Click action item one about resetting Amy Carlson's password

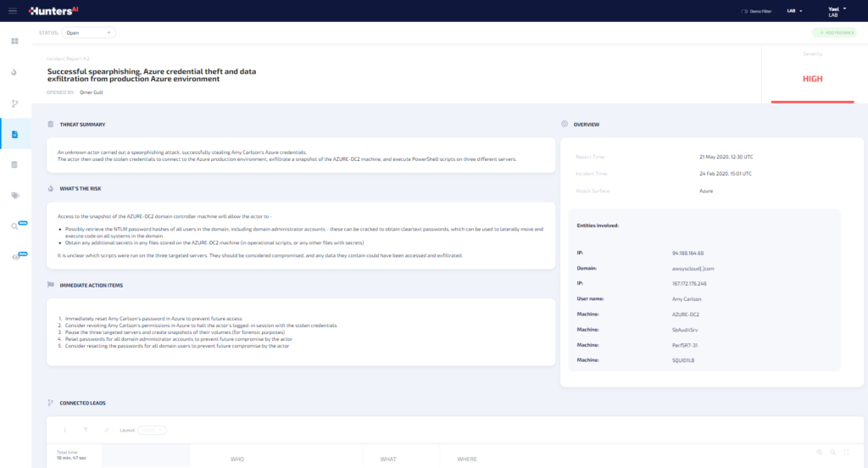pos(153,319)
